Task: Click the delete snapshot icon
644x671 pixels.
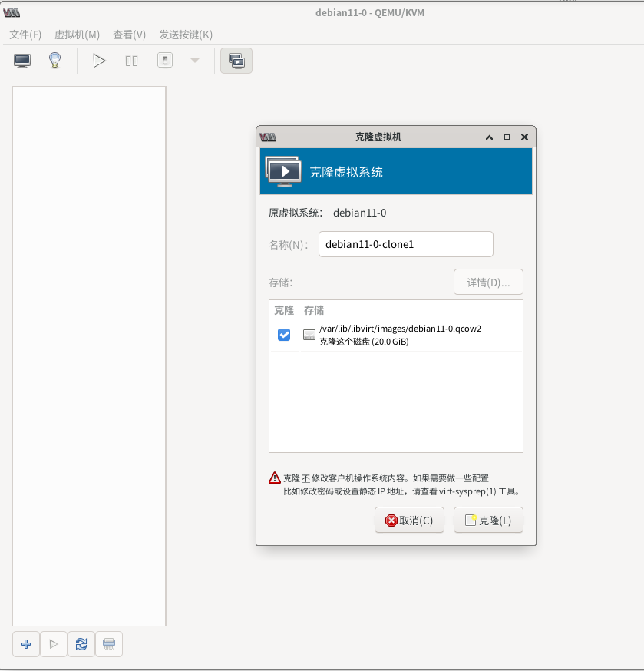Action: (108, 644)
